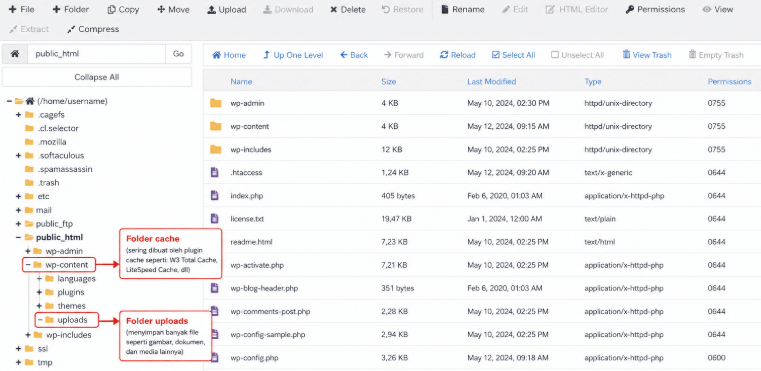761x371 pixels.
Task: Click the Rename toolbar button
Action: tap(463, 9)
